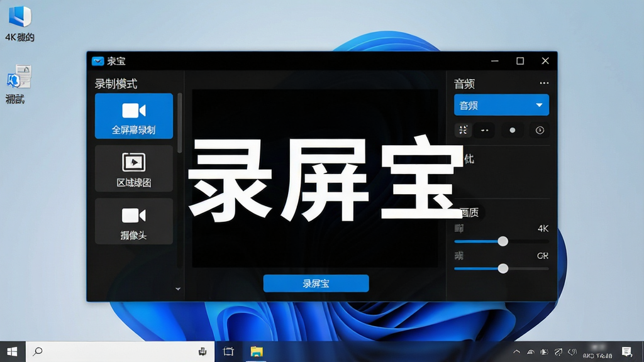Click the taskbar search box
644x362 pixels.
[x=120, y=352]
